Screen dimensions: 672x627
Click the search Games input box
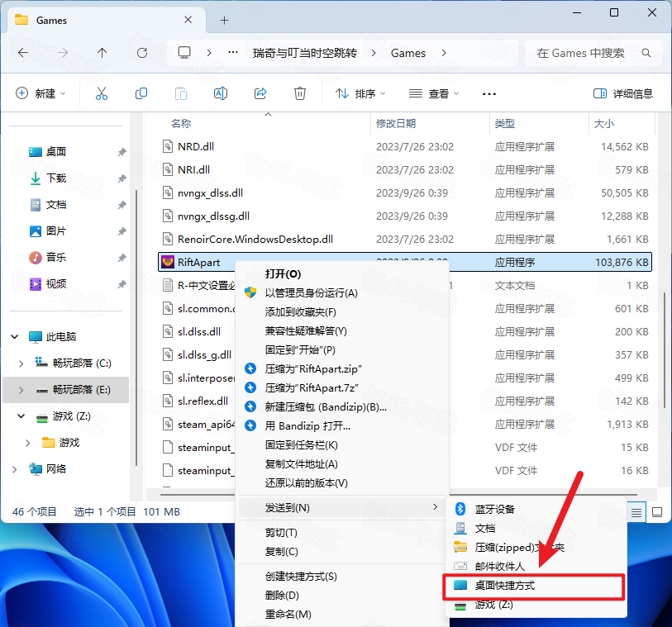[593, 53]
